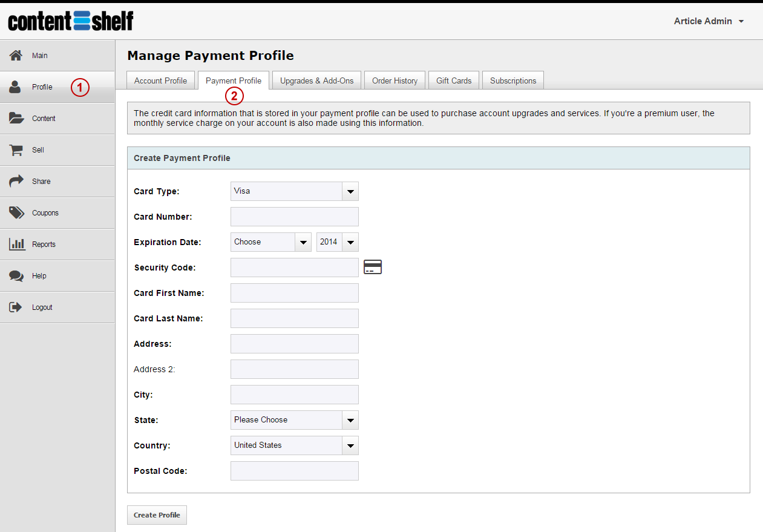Click the Reports bar chart icon

coord(16,244)
